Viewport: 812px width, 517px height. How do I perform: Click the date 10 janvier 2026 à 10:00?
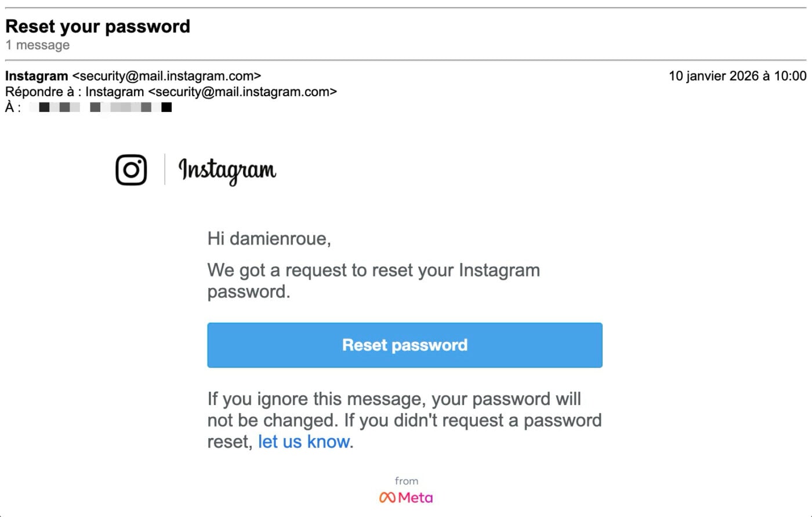tap(737, 76)
